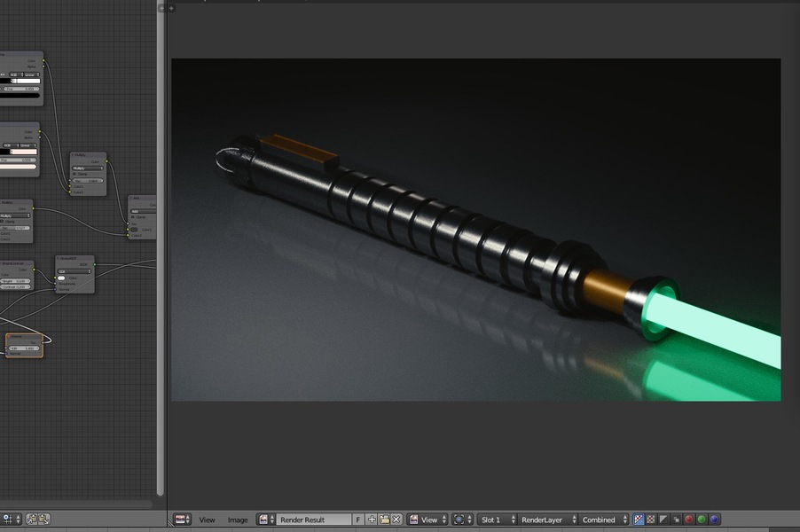Click Color1 swatch on Add node

(134, 230)
